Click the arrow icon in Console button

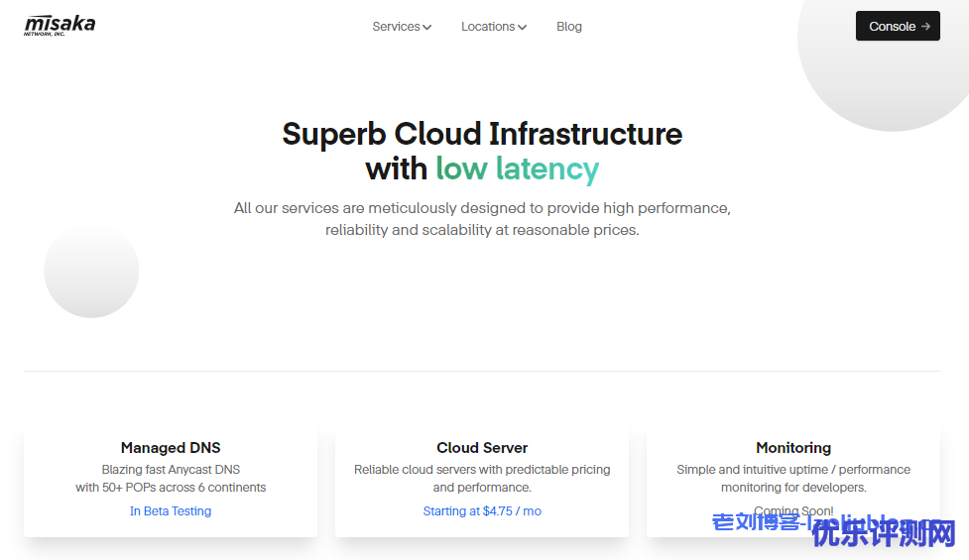(925, 27)
